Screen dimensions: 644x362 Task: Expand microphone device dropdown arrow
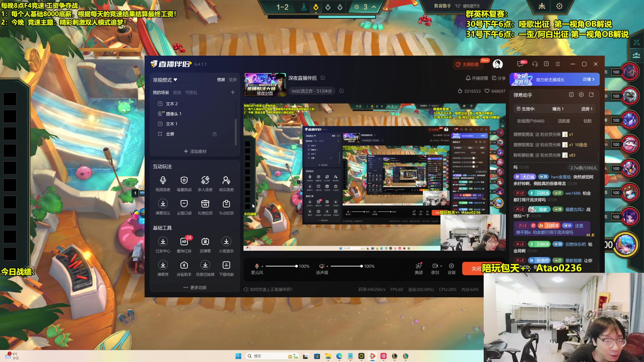pyautogui.click(x=262, y=266)
